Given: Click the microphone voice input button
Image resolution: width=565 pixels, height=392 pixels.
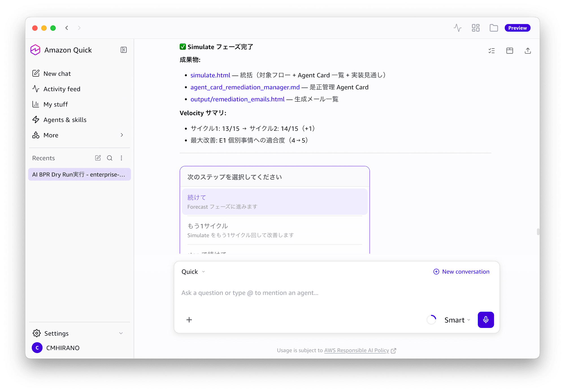Looking at the screenshot, I should click(x=486, y=320).
